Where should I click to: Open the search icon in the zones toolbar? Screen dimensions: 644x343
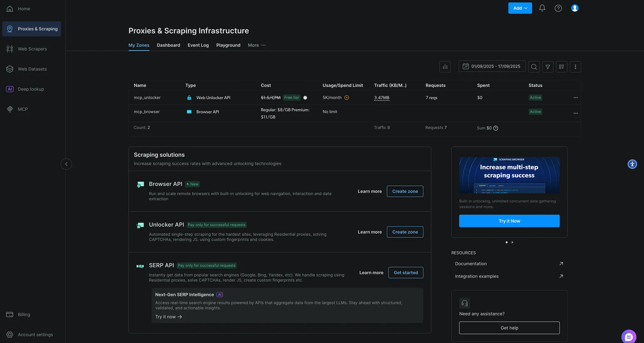click(534, 67)
